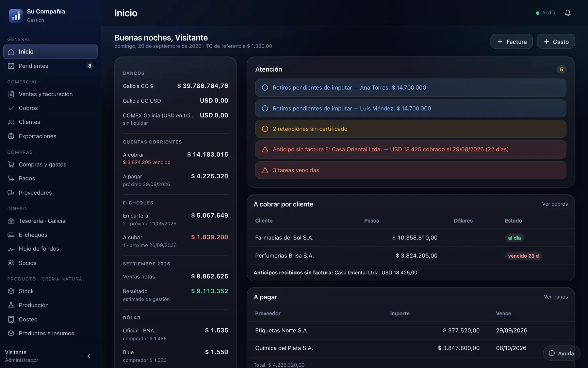
Task: Open the Ayuda help button
Action: [562, 353]
